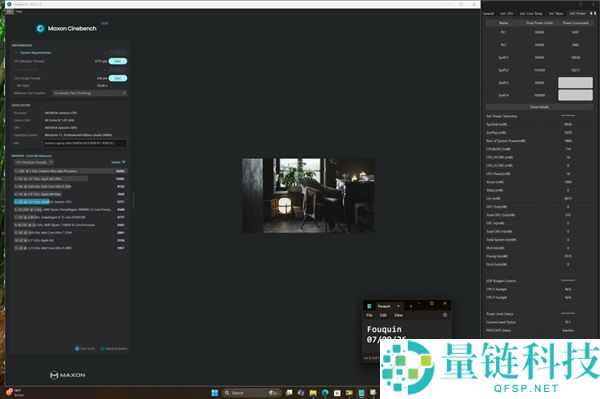This screenshot has width=600, height=399.
Task: Click the Notepad app icon in title bar
Action: pos(369,306)
